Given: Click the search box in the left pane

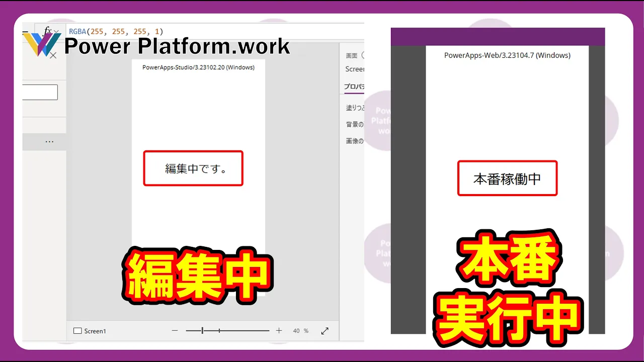Looking at the screenshot, I should coord(40,92).
